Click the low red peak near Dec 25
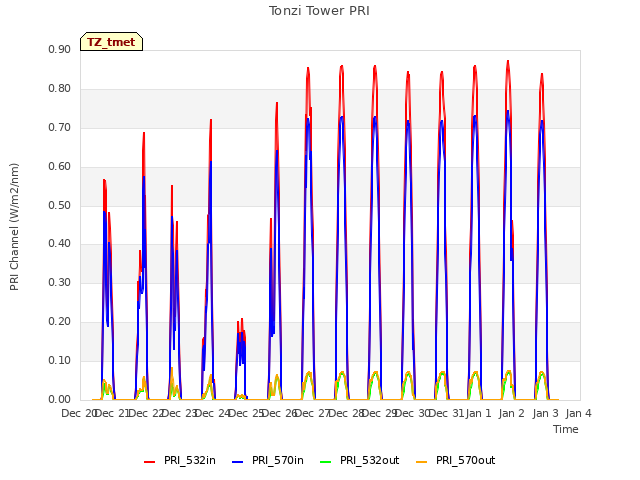Image resolution: width=640 pixels, height=480 pixels. (242, 320)
